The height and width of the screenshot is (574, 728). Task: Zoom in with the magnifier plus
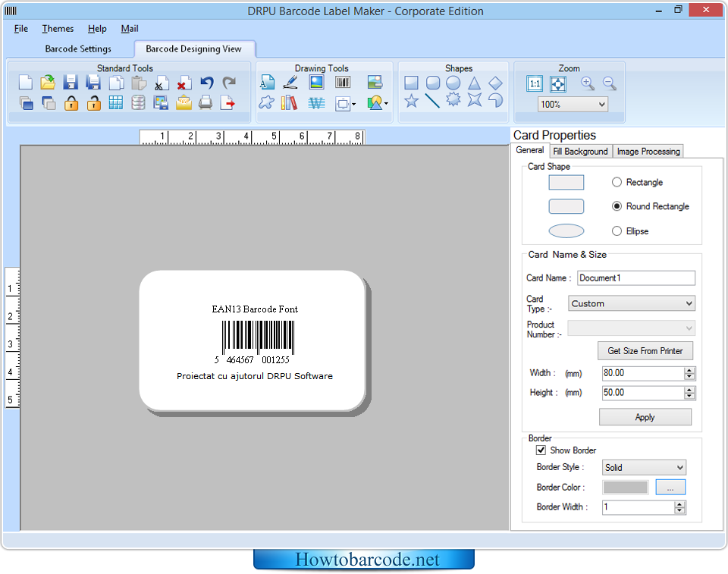(587, 83)
